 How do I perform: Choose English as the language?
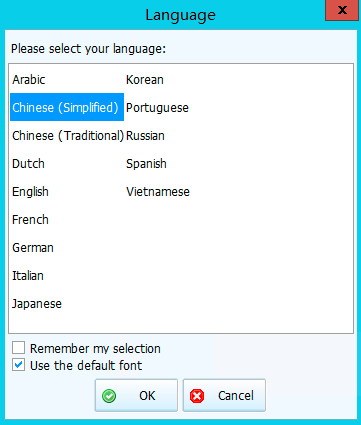[30, 192]
